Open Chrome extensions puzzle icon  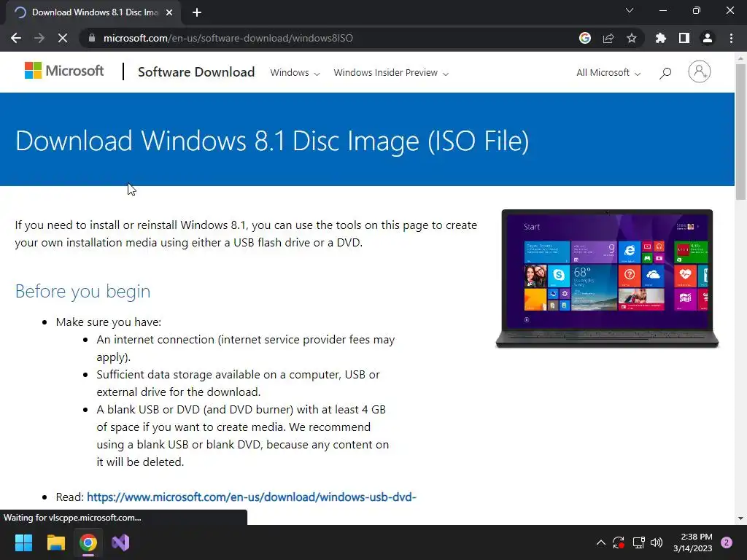tap(661, 38)
